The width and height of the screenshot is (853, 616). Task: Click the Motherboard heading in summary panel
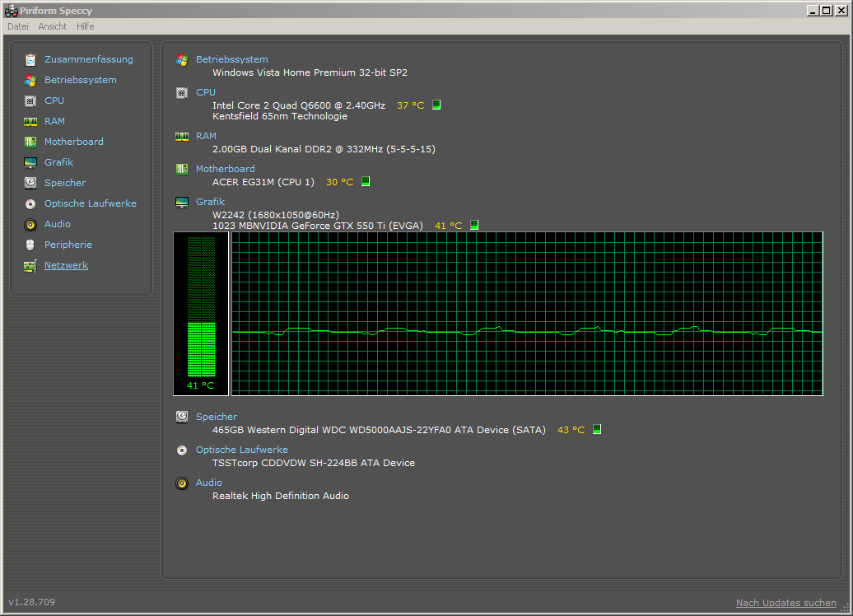coord(226,170)
